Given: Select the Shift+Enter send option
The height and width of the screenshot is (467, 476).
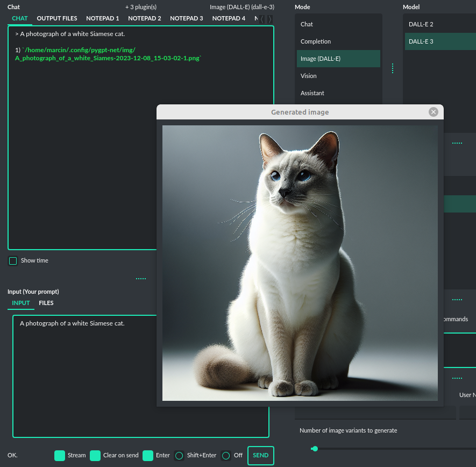Looking at the screenshot, I should [180, 456].
